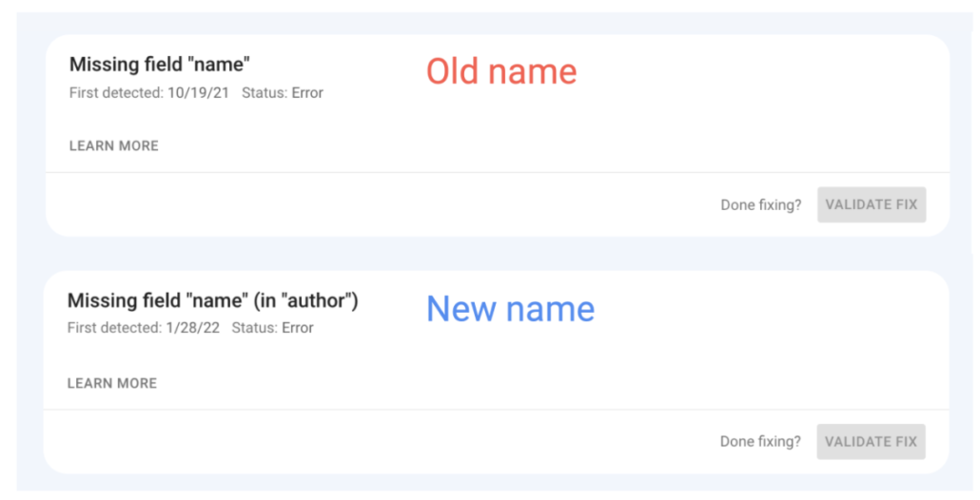Click the "First detected: 10/19/21" text
980x500 pixels.
[148, 93]
